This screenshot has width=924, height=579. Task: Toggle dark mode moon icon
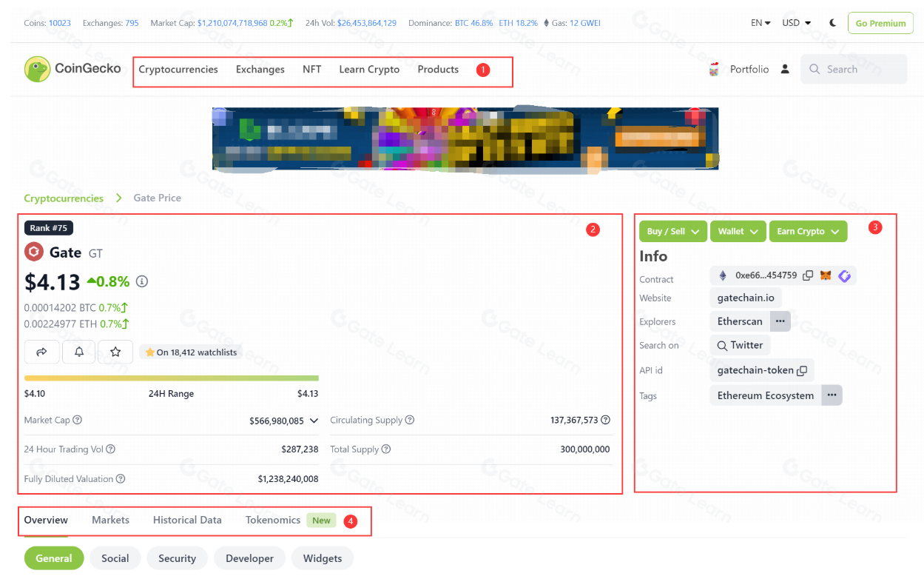(833, 23)
